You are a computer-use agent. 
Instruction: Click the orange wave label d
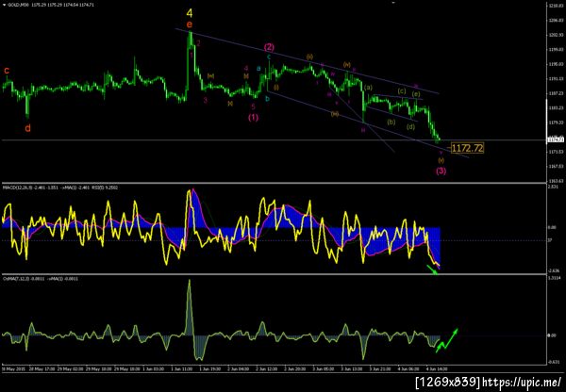tap(27, 127)
